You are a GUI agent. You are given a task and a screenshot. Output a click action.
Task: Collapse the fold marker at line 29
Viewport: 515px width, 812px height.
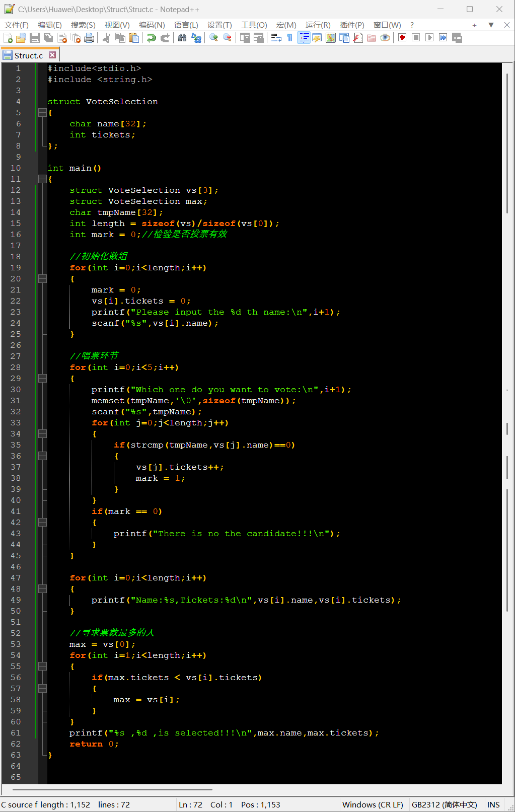[x=43, y=379]
